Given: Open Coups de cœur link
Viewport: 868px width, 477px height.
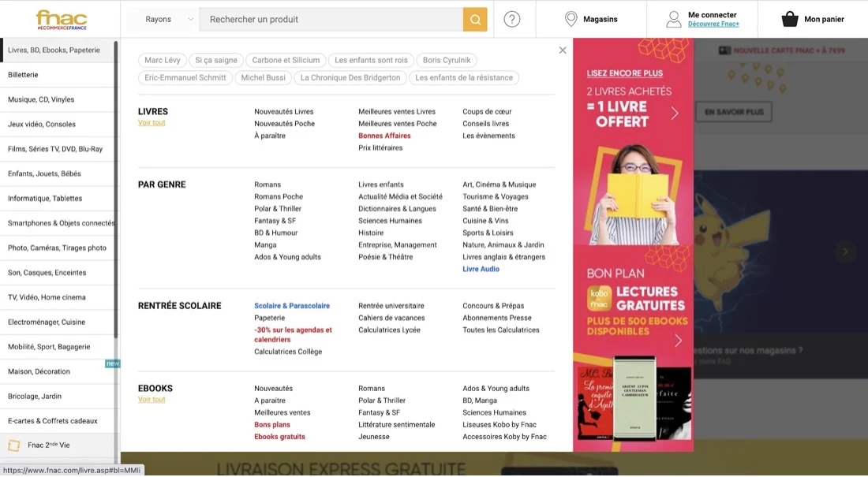Looking at the screenshot, I should point(487,112).
